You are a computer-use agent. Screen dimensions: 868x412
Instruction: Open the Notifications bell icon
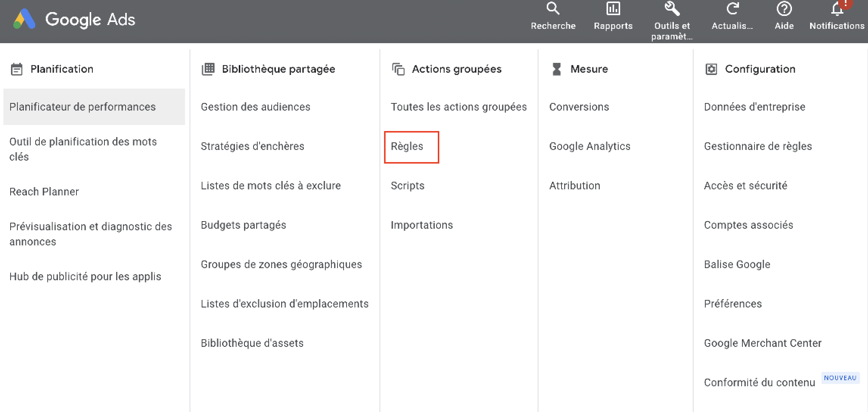[837, 9]
